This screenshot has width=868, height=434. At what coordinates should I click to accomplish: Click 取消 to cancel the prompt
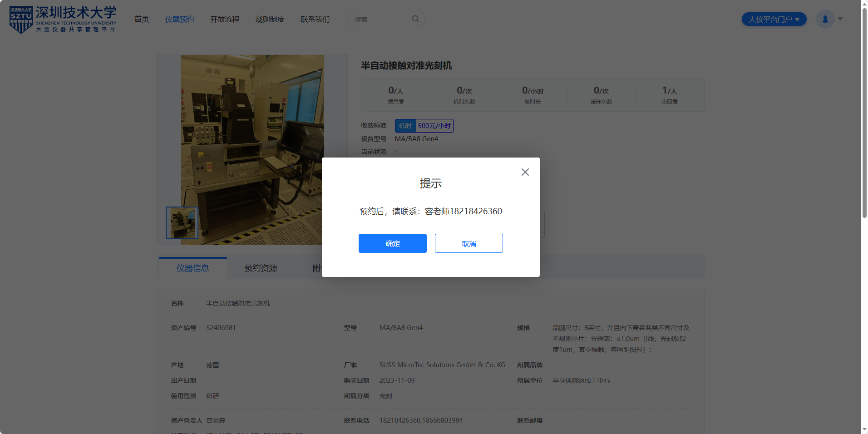469,244
